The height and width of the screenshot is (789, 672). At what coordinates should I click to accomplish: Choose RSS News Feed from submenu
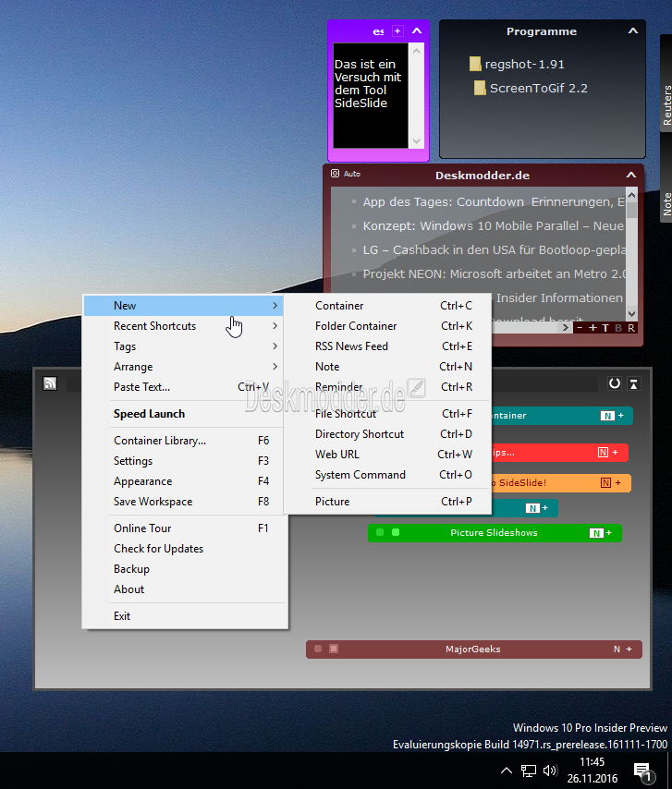[387, 346]
